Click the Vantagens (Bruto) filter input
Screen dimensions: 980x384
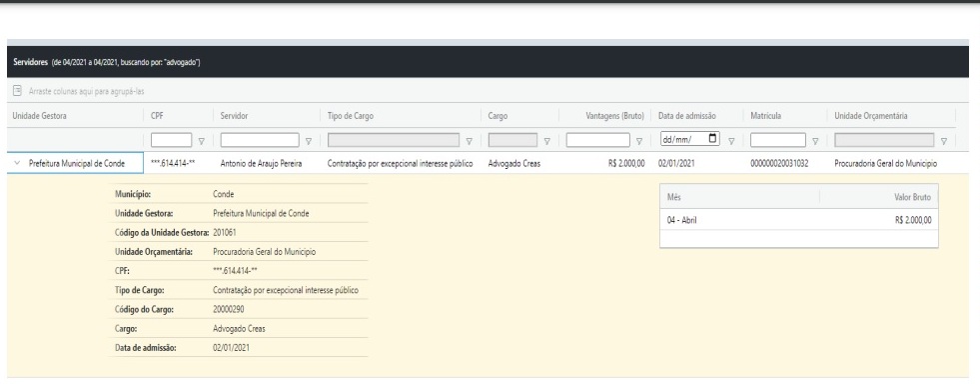pos(598,139)
